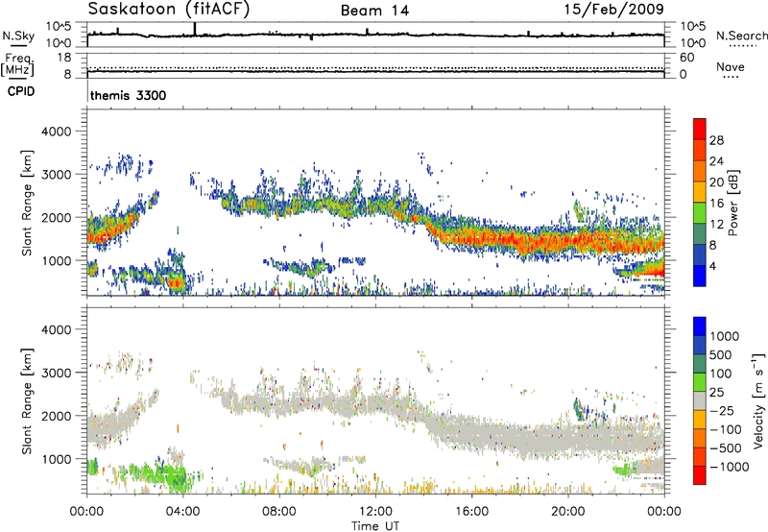The image size is (768, 532).
Task: Click the dotted line sample under Nave
Action: pyautogui.click(x=731, y=78)
